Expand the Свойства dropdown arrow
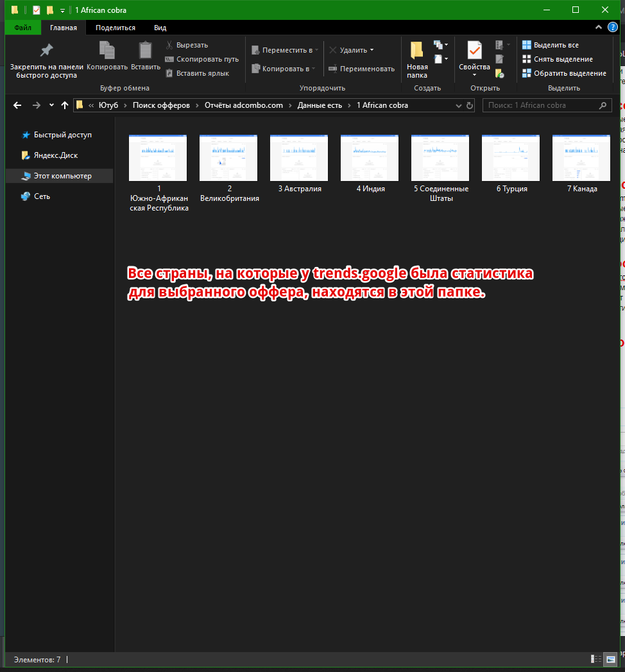Viewport: 625px width, 672px height. 474,75
